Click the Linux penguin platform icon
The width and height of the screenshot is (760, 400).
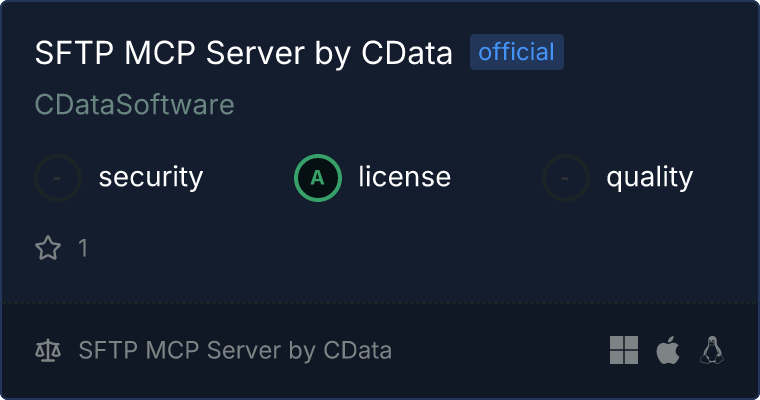click(712, 350)
